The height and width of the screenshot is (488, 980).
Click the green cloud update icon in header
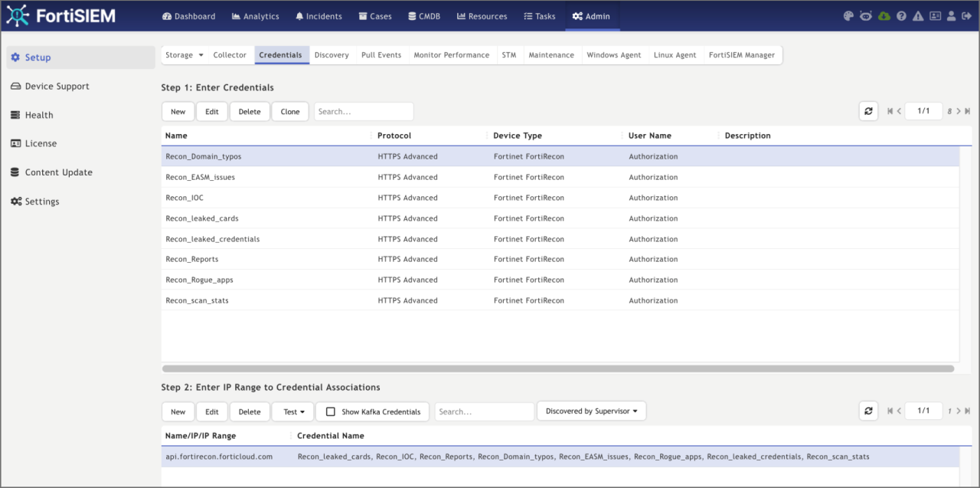tap(884, 16)
